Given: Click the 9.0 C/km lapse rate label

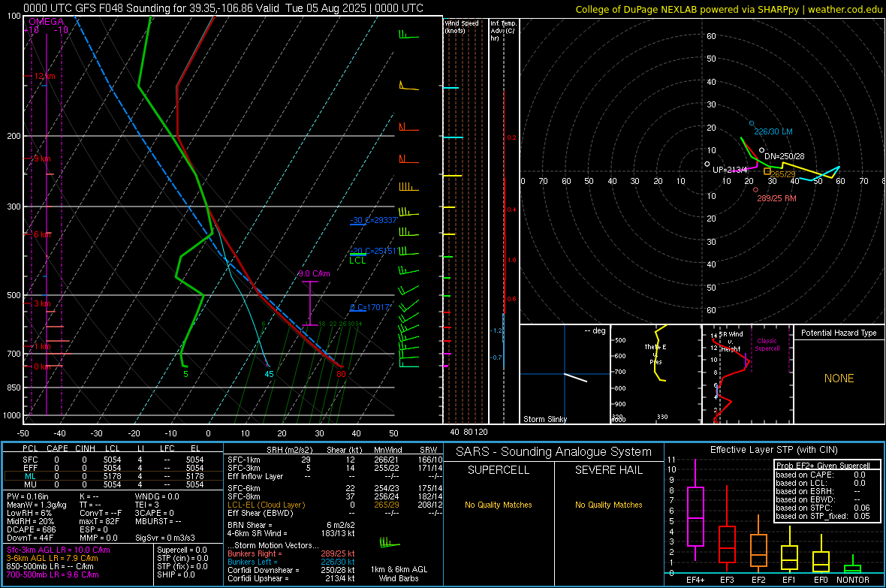Looking at the screenshot, I should pos(314,273).
